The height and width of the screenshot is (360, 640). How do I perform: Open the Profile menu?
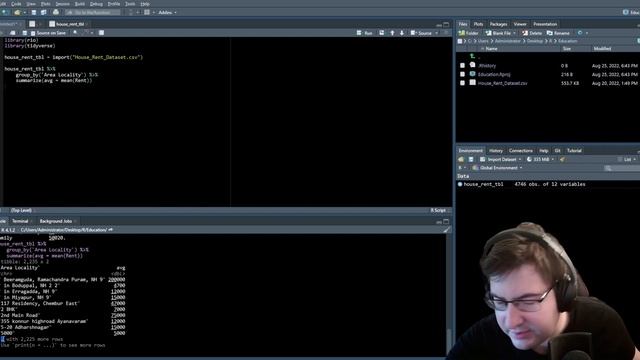tap(114, 4)
